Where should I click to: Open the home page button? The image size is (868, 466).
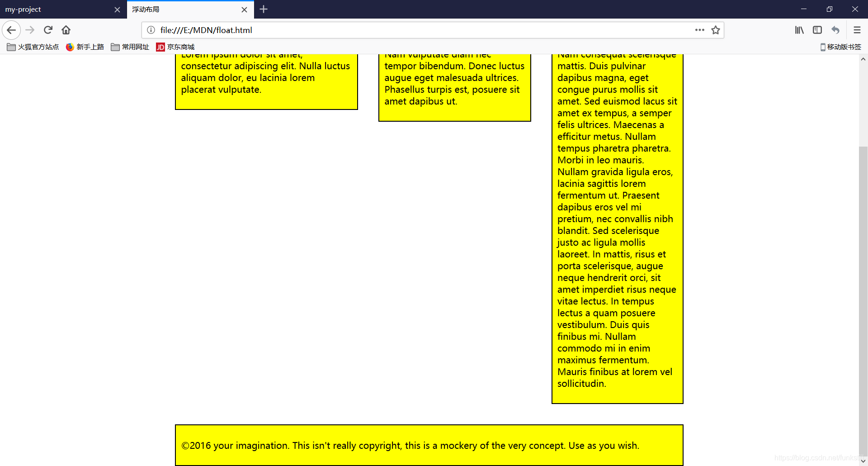point(66,30)
